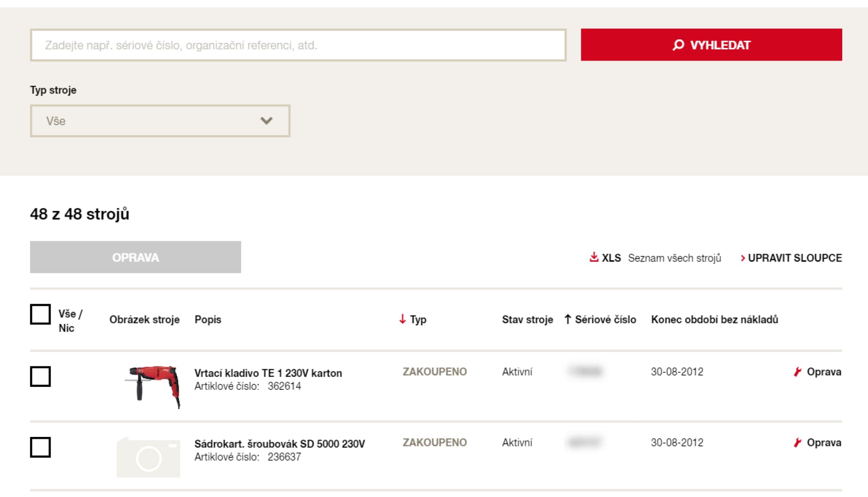The height and width of the screenshot is (497, 868).
Task: Click ZAKOUPENO in the Vrtací kladivo row
Action: point(434,371)
